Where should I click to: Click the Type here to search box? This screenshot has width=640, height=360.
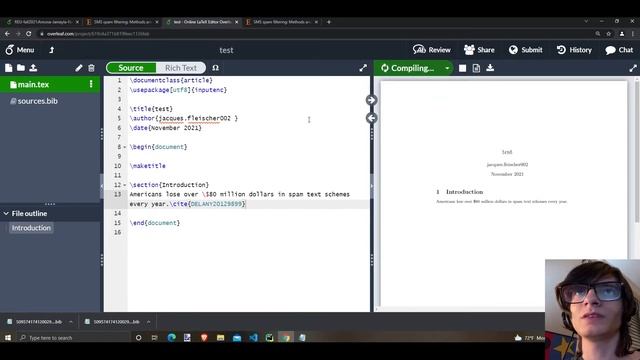tap(73, 338)
